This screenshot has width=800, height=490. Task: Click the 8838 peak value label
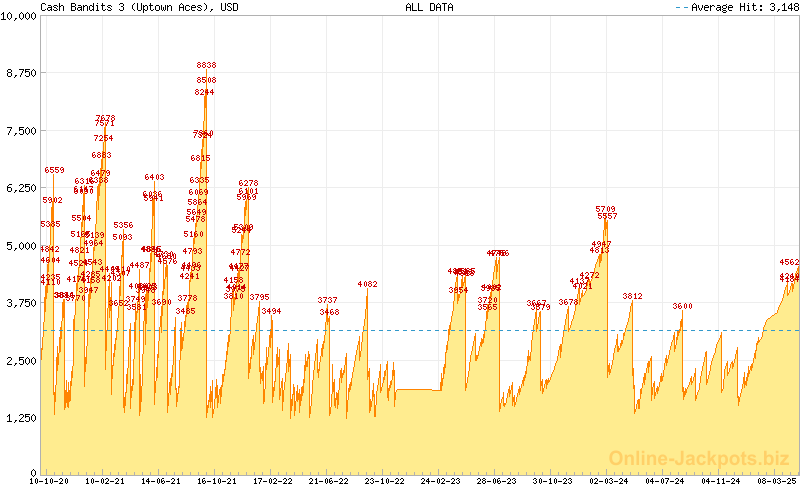206,65
